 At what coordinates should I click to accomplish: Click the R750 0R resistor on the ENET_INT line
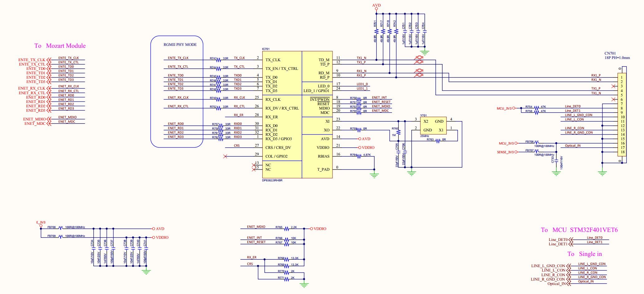point(359,100)
